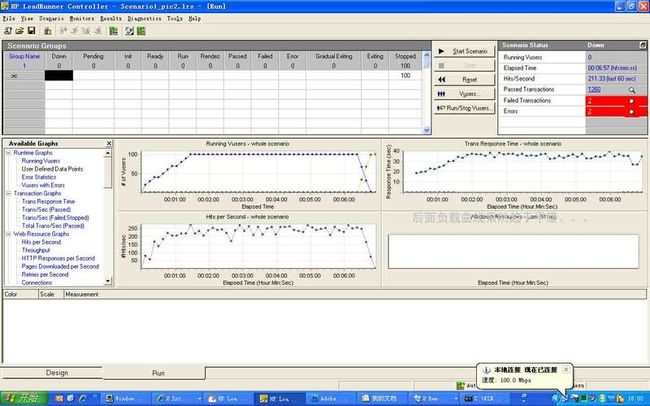650x406 pixels.
Task: Click the first taskbar window button right of the quick launch icons
Action: click(x=126, y=399)
